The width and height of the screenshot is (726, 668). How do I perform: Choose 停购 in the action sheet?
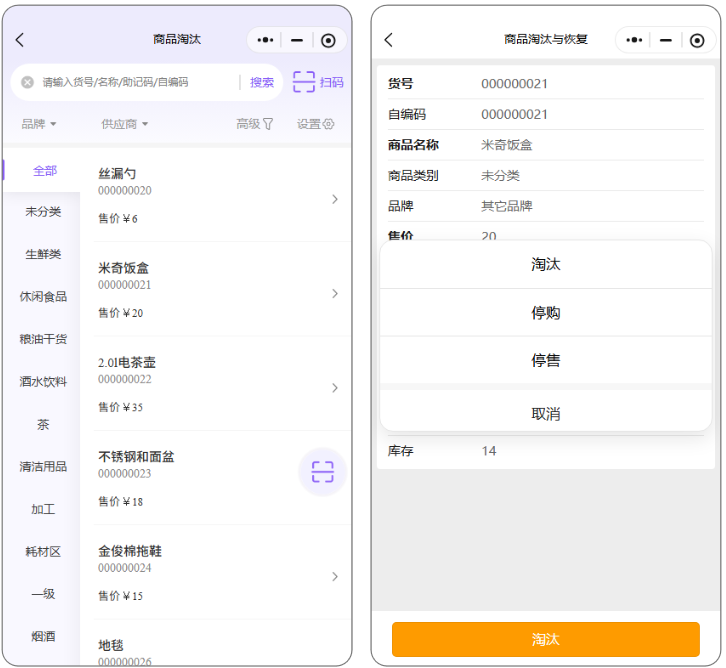[545, 313]
